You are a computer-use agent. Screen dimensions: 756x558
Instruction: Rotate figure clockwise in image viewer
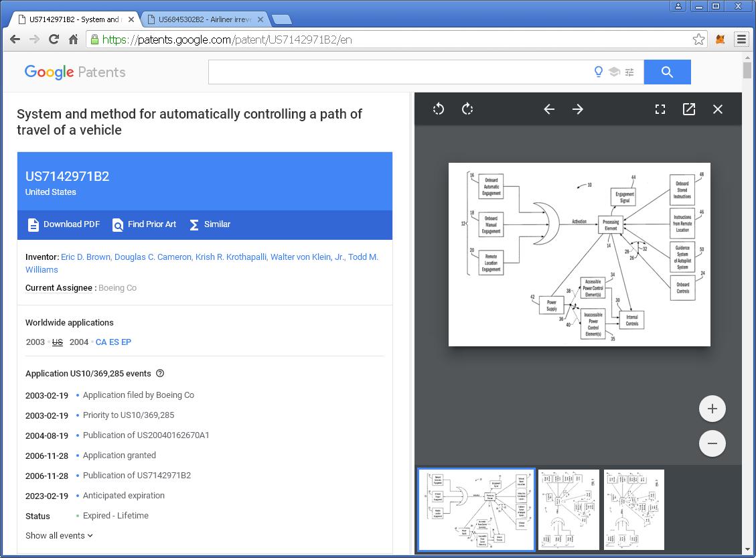(467, 109)
